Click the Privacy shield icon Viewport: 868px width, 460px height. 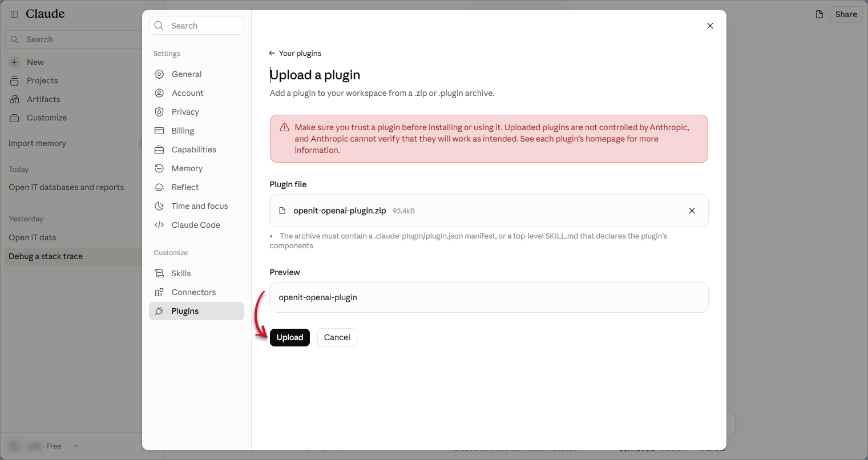point(159,112)
